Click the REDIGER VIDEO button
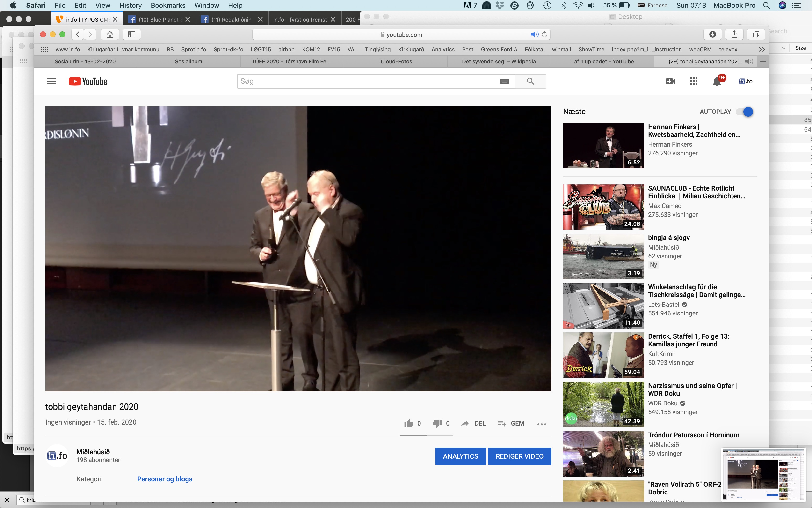Screen dimensions: 812x508 [x=519, y=456]
